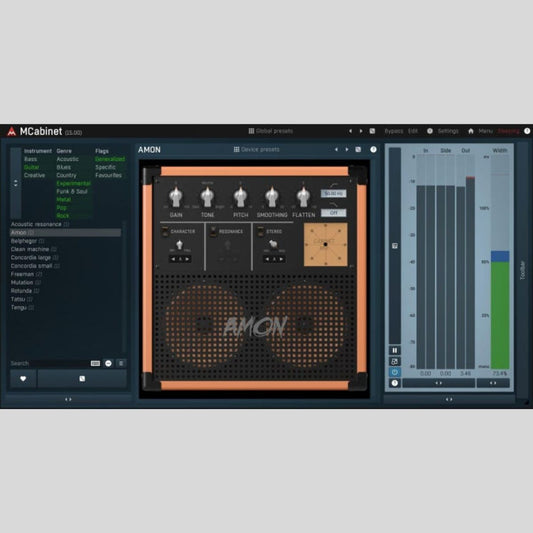The height and width of the screenshot is (533, 533).
Task: Click Edit in the top bar
Action: 413,131
